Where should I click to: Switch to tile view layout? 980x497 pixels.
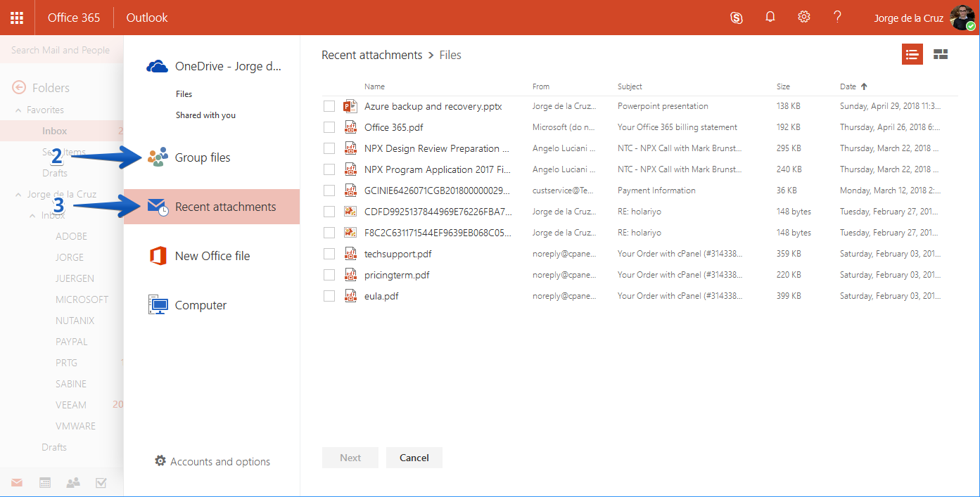[941, 54]
